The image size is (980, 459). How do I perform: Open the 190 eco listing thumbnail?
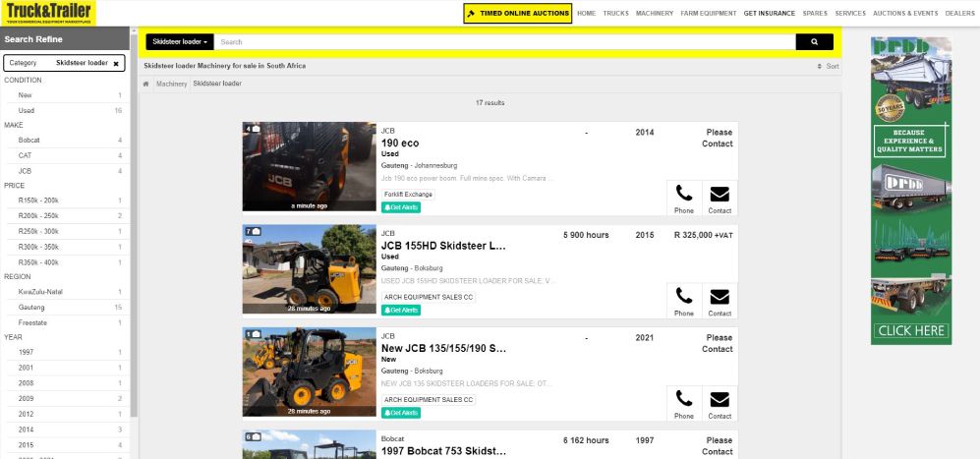coord(310,166)
